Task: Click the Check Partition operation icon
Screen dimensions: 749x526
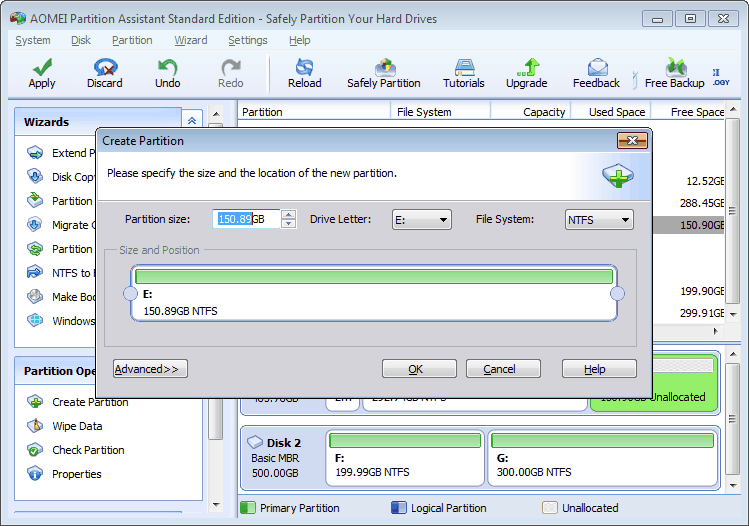Action: (x=35, y=450)
